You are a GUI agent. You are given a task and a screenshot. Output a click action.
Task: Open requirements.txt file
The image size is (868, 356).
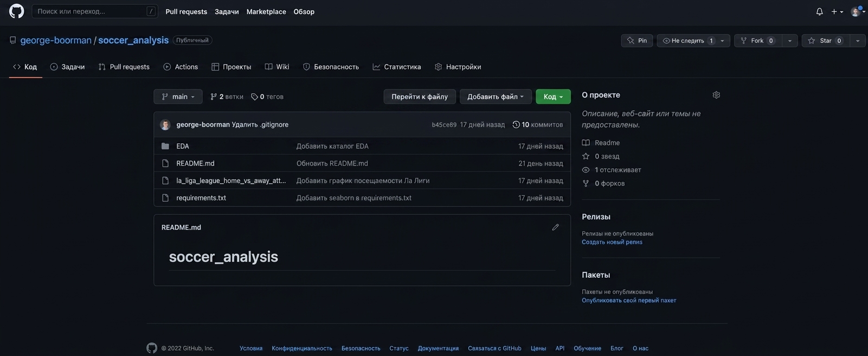click(x=201, y=198)
